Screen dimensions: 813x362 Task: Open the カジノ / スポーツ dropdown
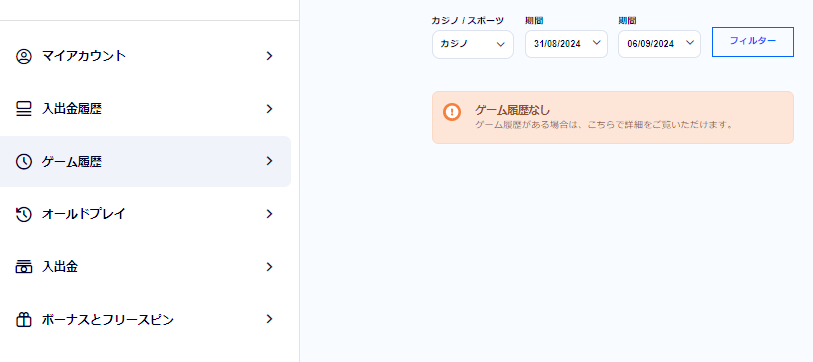click(x=473, y=44)
